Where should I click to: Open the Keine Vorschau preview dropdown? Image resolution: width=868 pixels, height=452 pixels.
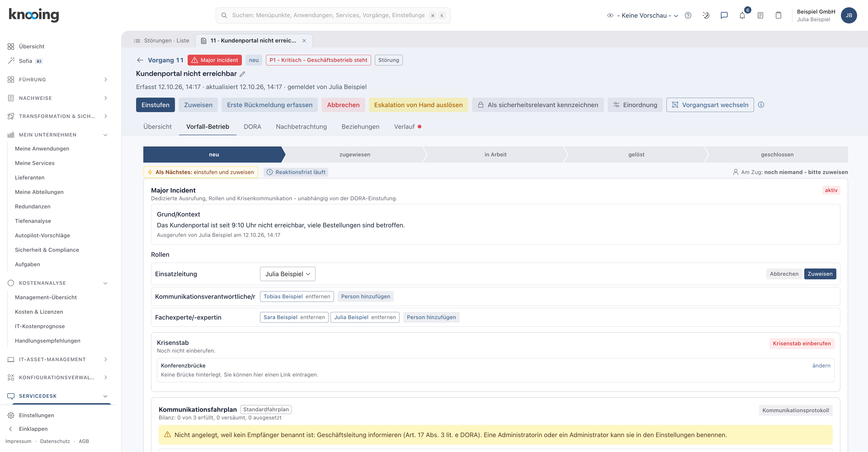(x=643, y=16)
